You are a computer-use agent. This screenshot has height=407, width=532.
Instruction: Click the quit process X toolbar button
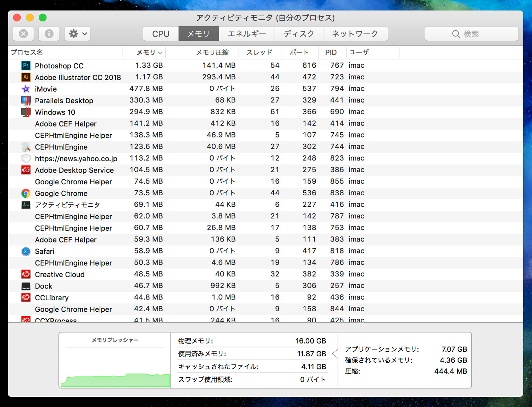[23, 34]
